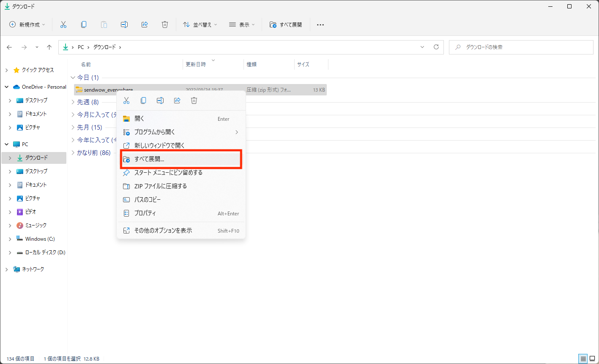Click the toolbar Delete trash icon

(x=165, y=24)
